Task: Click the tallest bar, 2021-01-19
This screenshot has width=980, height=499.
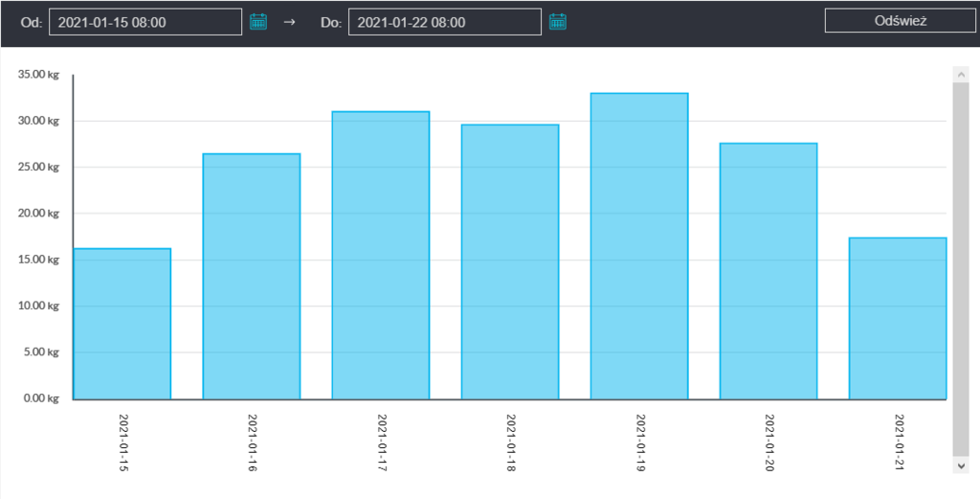Action: (x=639, y=245)
